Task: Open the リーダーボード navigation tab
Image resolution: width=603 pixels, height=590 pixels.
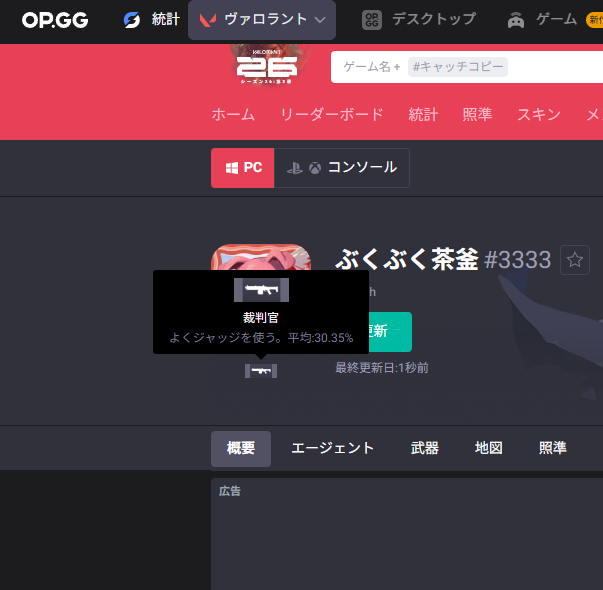Action: click(332, 115)
